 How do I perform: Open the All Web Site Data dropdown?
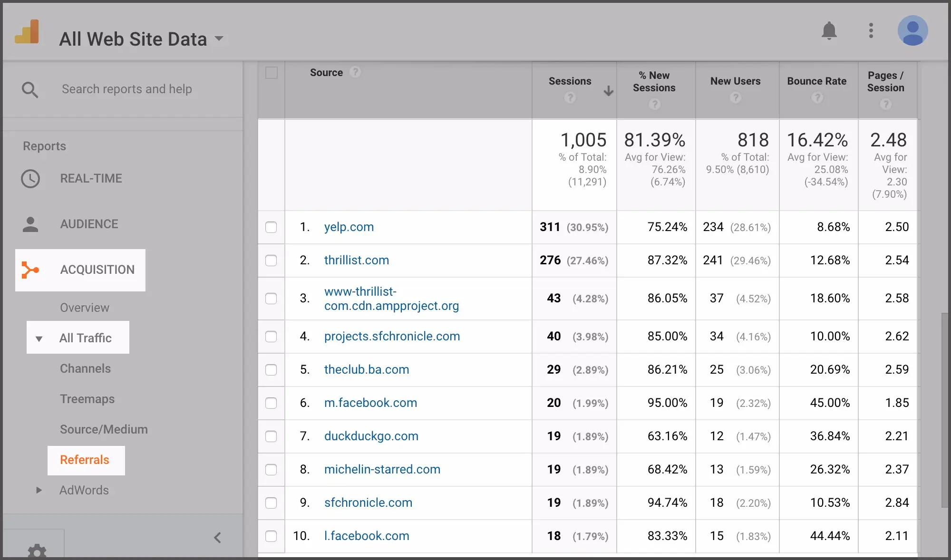point(219,39)
